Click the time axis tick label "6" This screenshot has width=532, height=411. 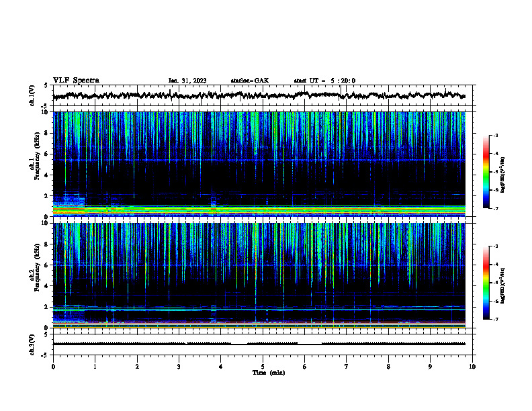tap(305, 367)
